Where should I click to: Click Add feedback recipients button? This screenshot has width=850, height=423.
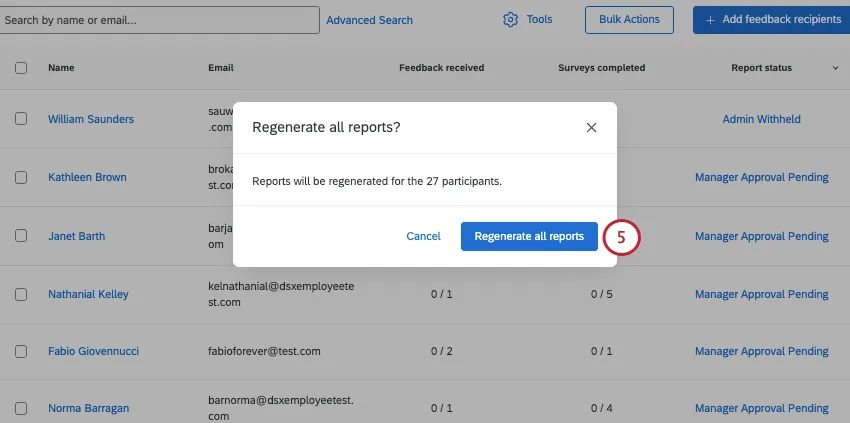tap(773, 20)
